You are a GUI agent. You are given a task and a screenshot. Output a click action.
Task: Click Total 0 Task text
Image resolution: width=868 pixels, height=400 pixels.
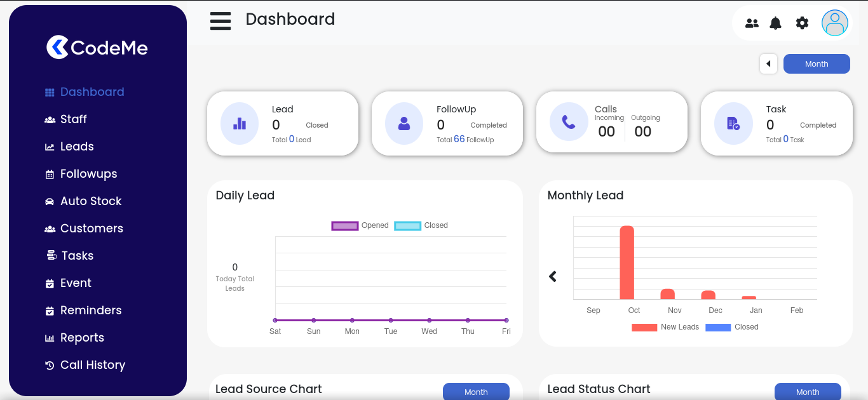[785, 140]
